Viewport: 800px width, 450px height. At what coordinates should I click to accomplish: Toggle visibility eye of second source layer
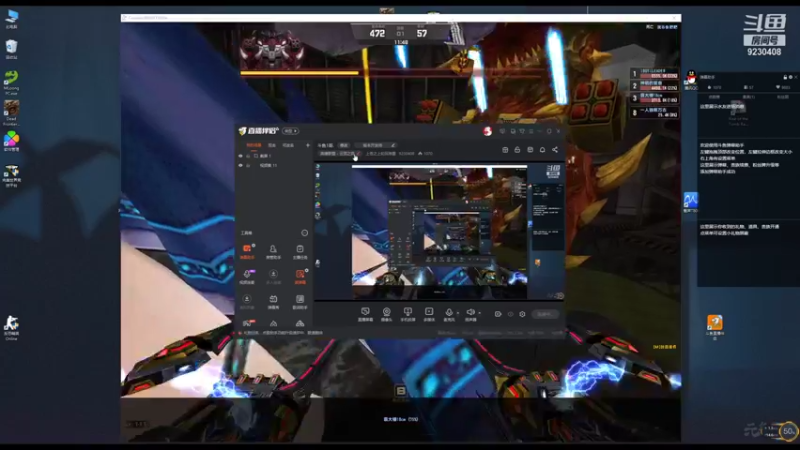[x=241, y=165]
